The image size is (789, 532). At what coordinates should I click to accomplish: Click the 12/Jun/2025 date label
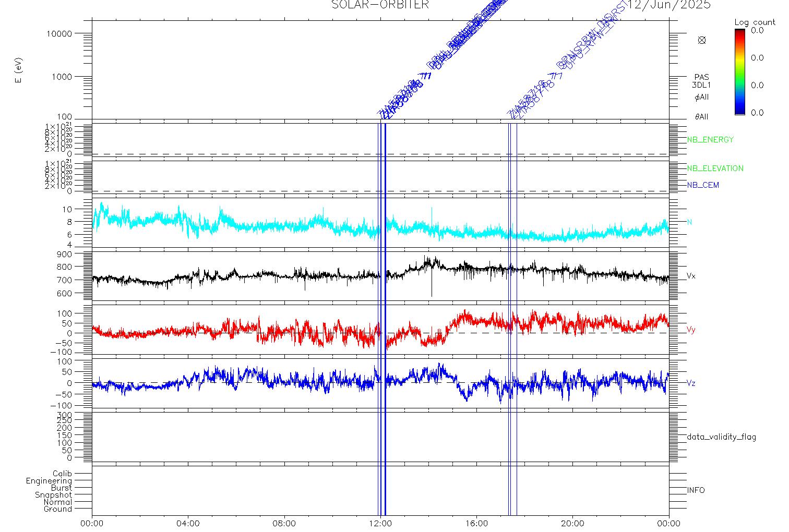coord(669,5)
